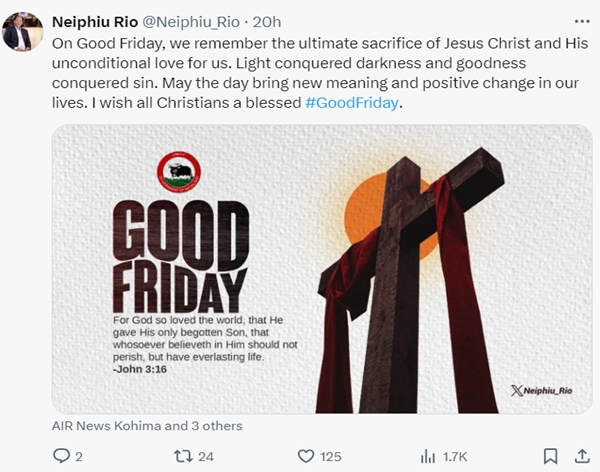Open the reply comment icon
This screenshot has width=600, height=472.
point(61,456)
